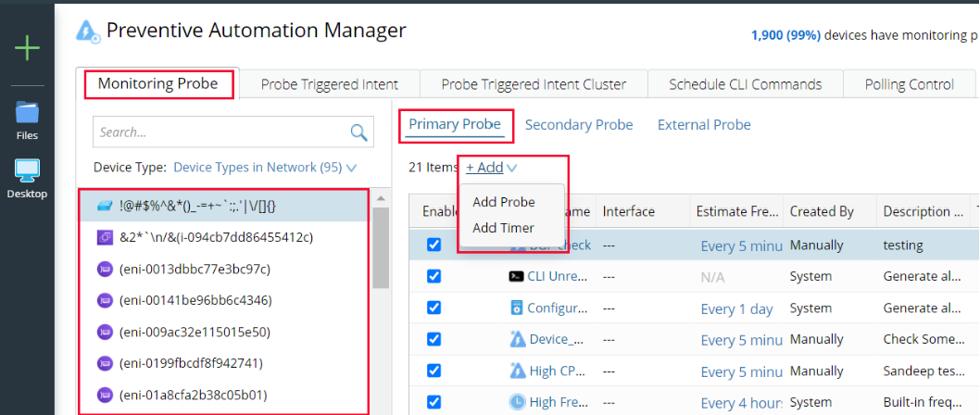The height and width of the screenshot is (415, 980).
Task: Uncheck the CLI Unre... probe Enable checkbox
Action: [x=433, y=277]
